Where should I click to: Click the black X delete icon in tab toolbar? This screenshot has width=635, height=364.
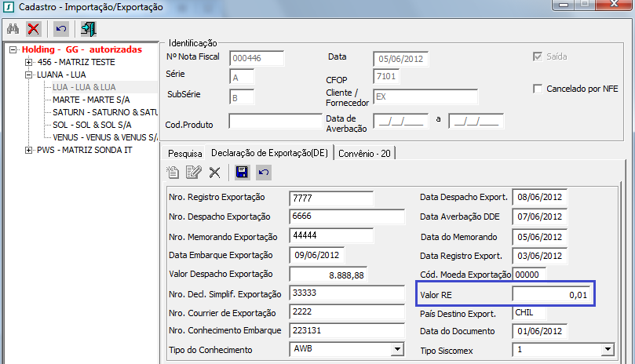(x=214, y=172)
